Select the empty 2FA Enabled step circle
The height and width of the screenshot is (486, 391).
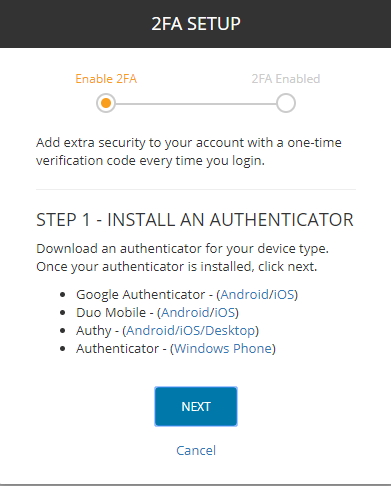coord(286,103)
